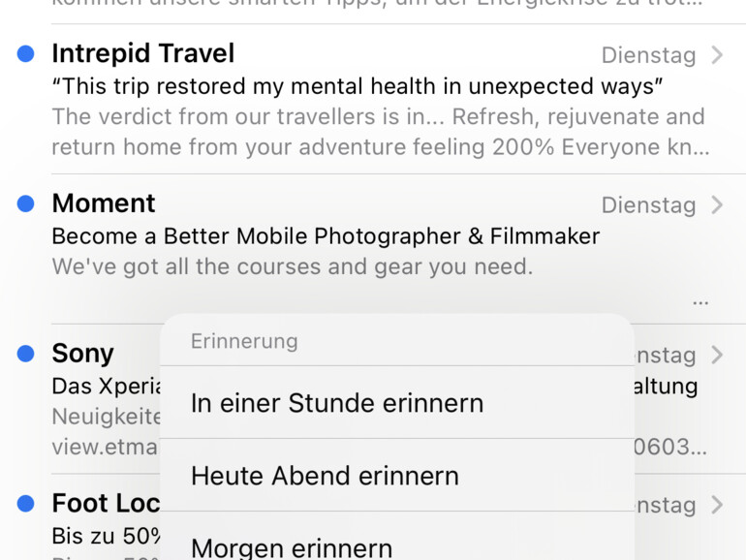746x560 pixels.
Task: Tap the ellipsis in the Moment email preview
Action: click(700, 301)
